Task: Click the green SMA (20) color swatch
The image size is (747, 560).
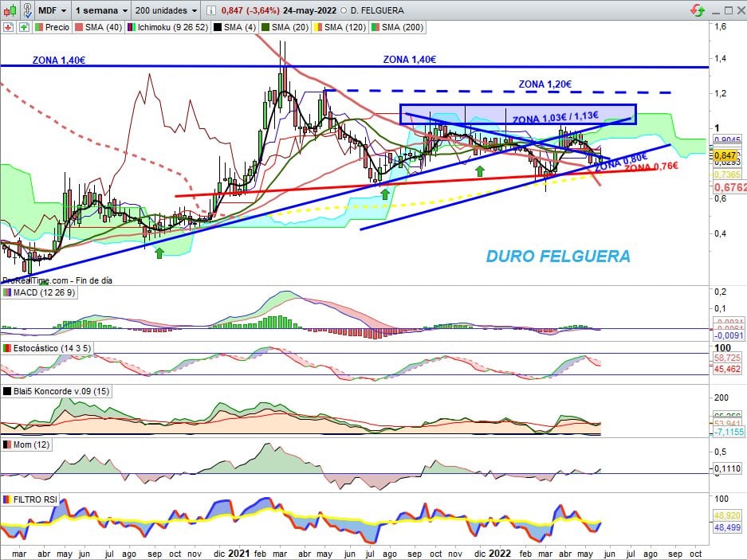Action: point(265,27)
